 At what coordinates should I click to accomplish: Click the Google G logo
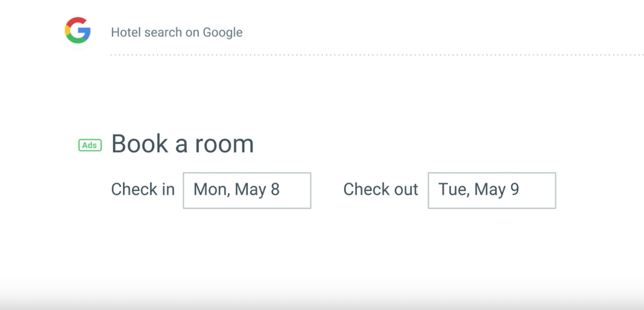click(78, 30)
